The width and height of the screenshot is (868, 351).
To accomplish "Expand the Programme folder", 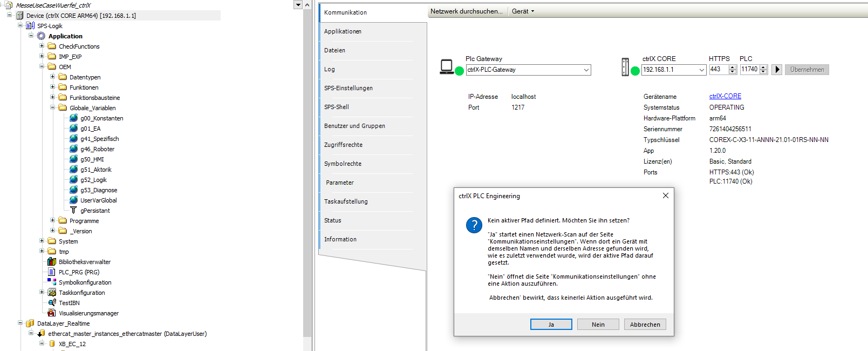I will click(53, 220).
